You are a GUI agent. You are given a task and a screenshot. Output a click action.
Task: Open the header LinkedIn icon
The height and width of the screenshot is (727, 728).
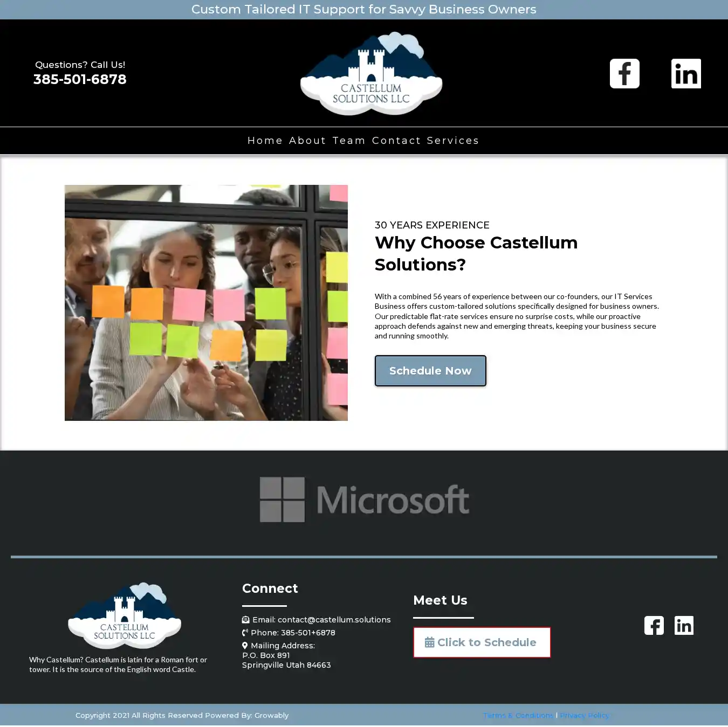[x=686, y=73]
